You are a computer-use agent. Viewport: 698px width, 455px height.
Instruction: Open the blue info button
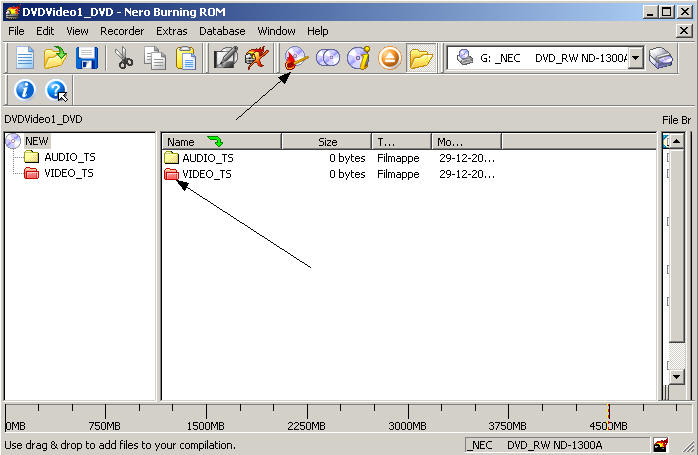pos(24,89)
